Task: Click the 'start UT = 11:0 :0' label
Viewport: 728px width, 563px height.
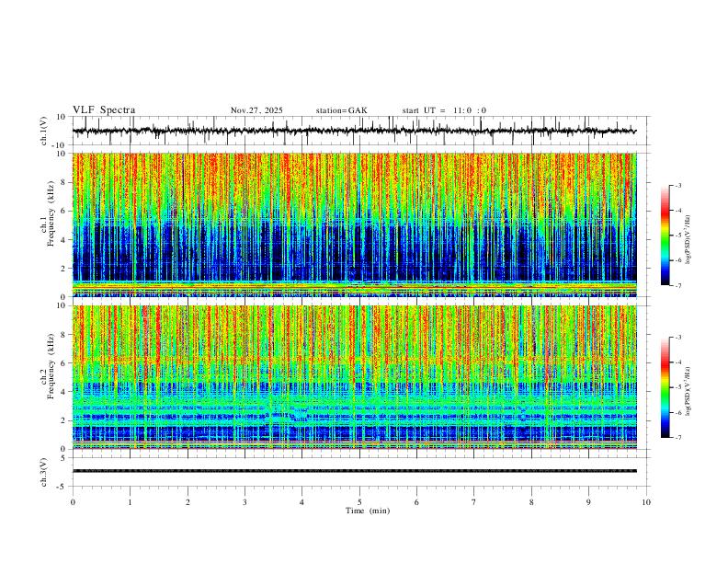Action: [444, 110]
